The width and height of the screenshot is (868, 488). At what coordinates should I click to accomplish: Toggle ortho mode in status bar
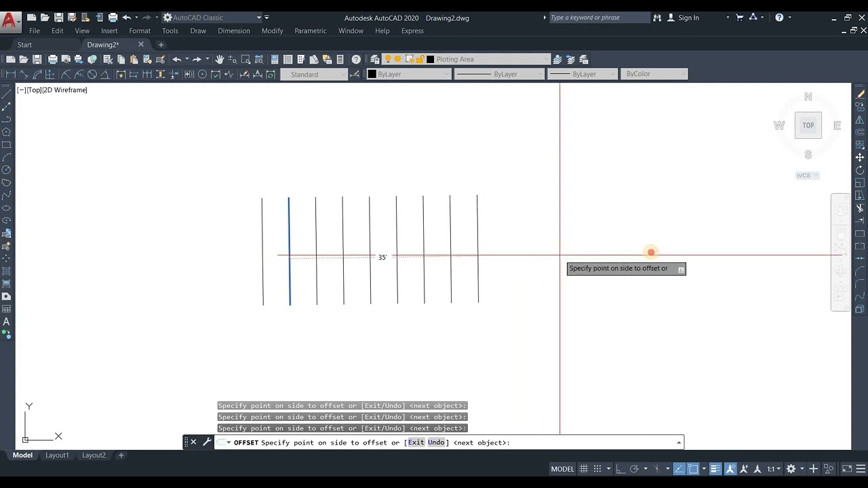(x=620, y=468)
